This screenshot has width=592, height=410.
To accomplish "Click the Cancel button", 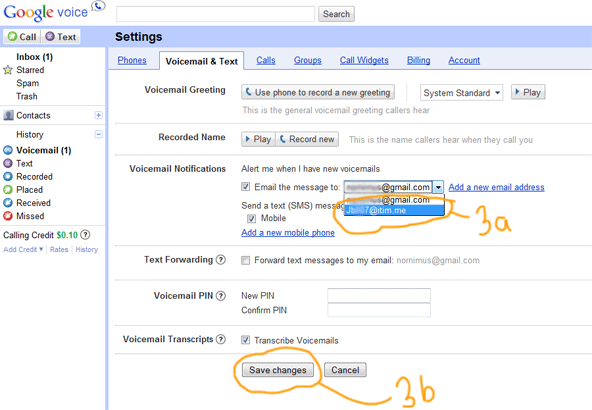I will 345,370.
